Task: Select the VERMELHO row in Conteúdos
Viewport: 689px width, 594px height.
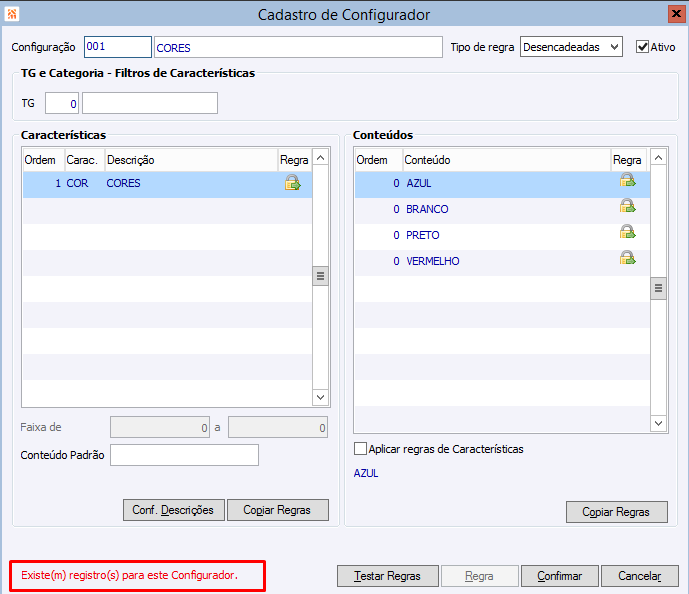Action: point(502,261)
